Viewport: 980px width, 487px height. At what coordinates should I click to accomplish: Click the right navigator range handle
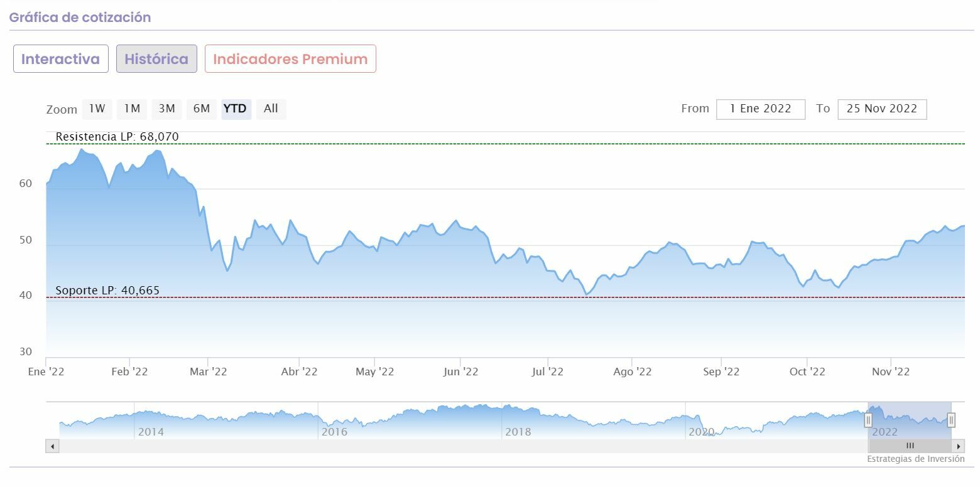click(951, 420)
